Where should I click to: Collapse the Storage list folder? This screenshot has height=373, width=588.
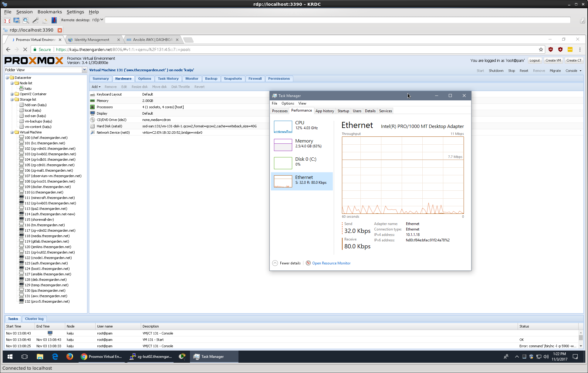(x=12, y=99)
